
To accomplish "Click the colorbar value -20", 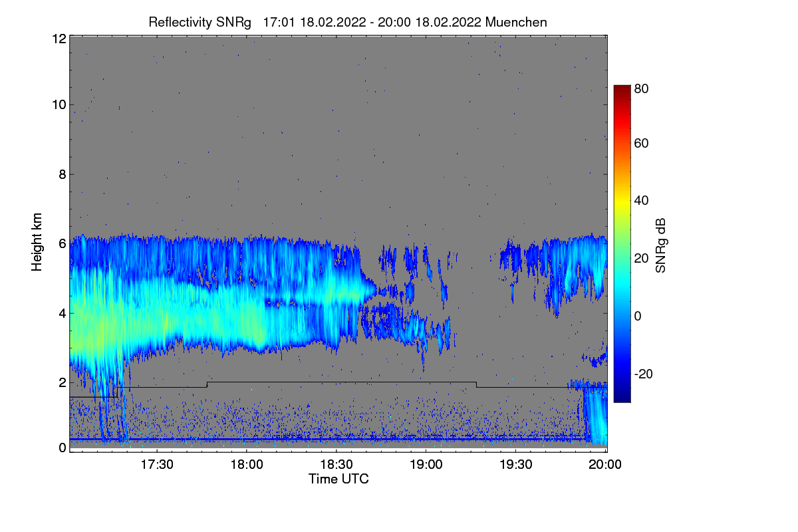I will [x=642, y=374].
